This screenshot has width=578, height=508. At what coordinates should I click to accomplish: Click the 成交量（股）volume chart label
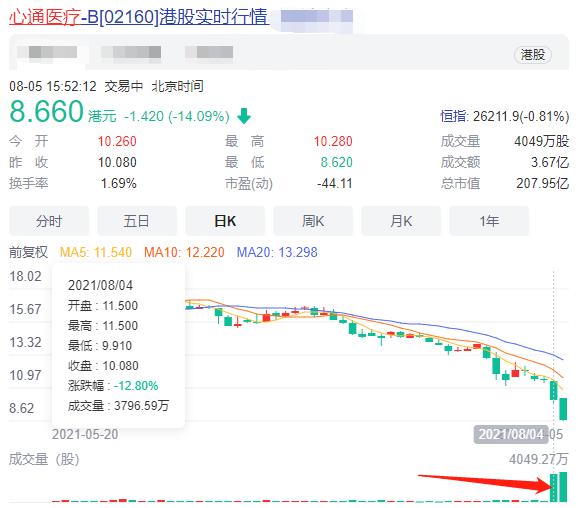44,459
